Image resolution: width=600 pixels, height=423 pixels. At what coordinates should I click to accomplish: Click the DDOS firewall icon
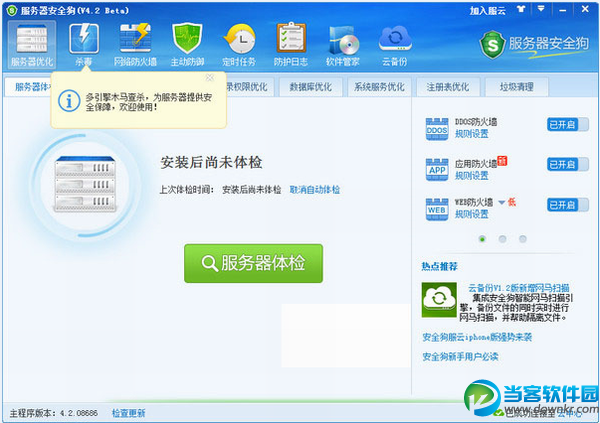[437, 129]
